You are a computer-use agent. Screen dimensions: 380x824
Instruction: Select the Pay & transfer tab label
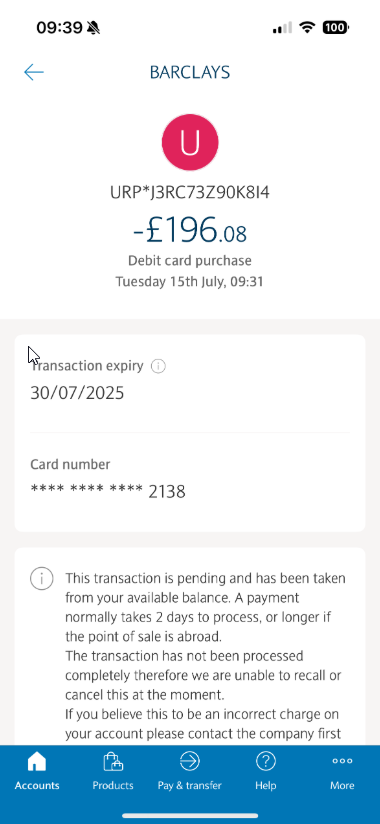click(190, 786)
